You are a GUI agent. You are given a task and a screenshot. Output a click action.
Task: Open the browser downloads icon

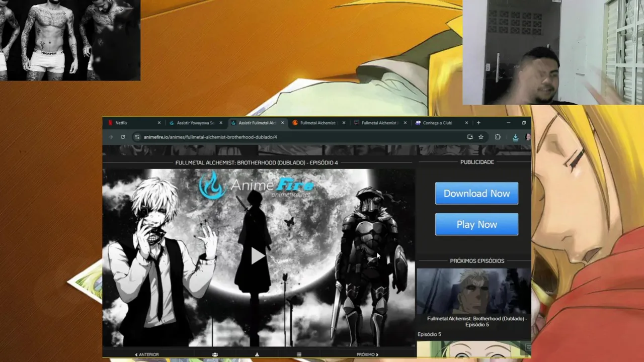click(x=515, y=137)
